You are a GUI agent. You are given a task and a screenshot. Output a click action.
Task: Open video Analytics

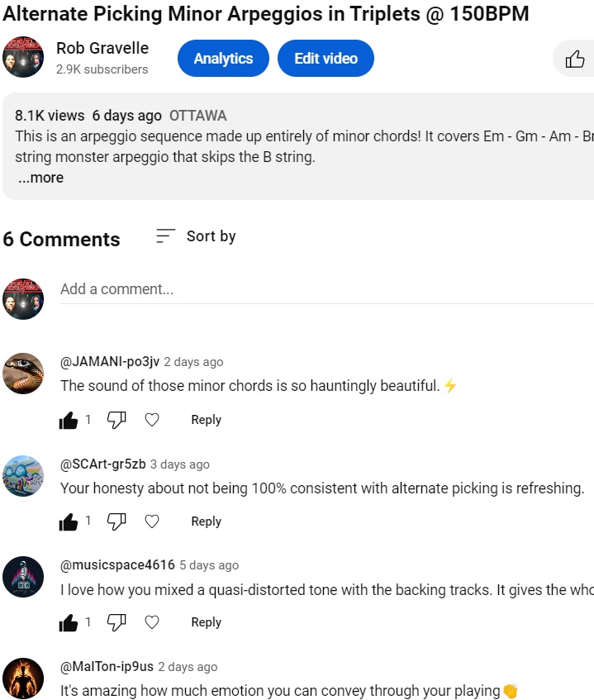pyautogui.click(x=223, y=59)
